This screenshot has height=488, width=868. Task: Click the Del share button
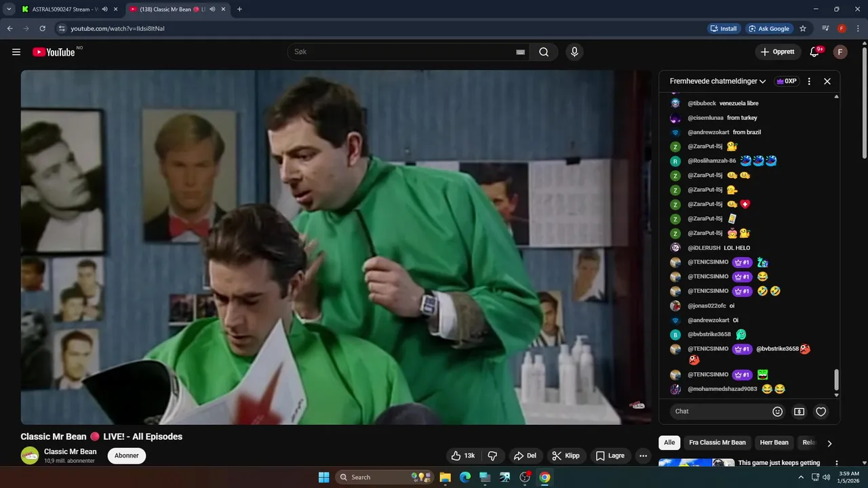click(525, 455)
